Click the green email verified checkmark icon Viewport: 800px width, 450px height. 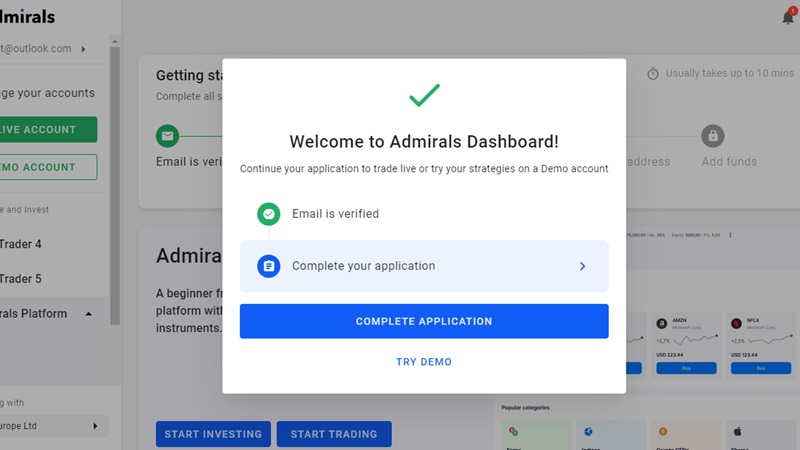[268, 214]
